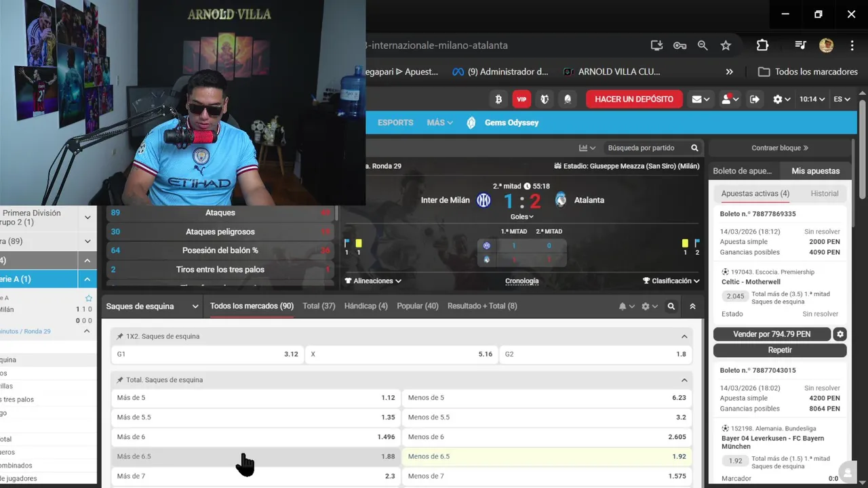Click HACER UN DEPÓSITO button
The width and height of the screenshot is (868, 488).
(634, 99)
